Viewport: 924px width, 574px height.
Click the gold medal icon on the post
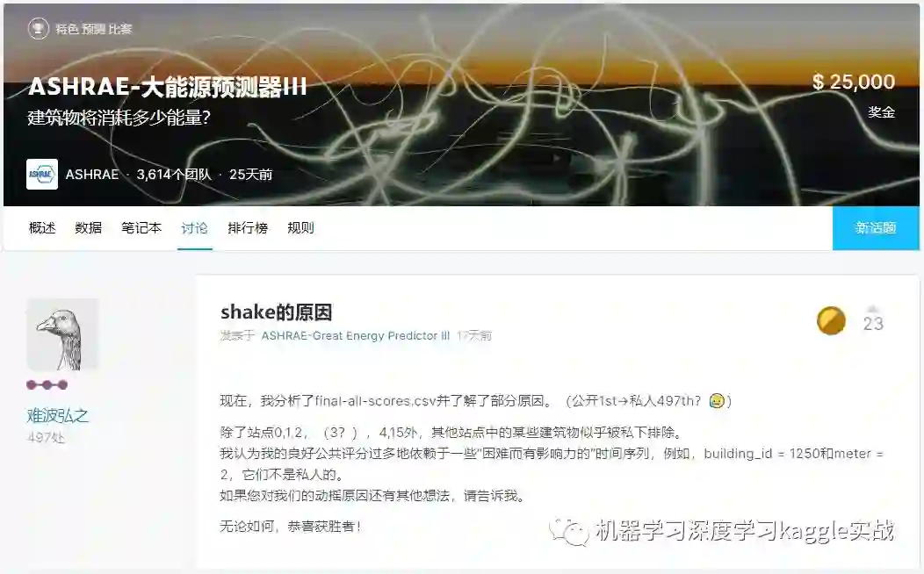tap(831, 321)
